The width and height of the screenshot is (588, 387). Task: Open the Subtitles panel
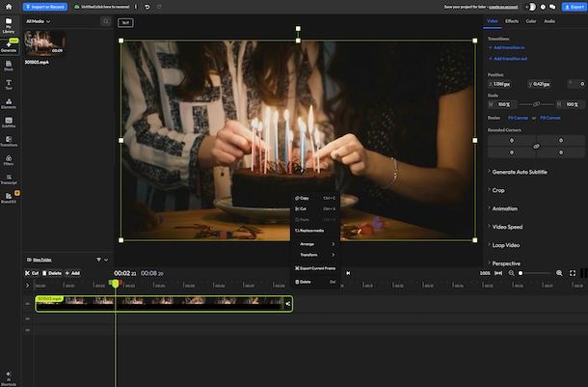click(9, 122)
